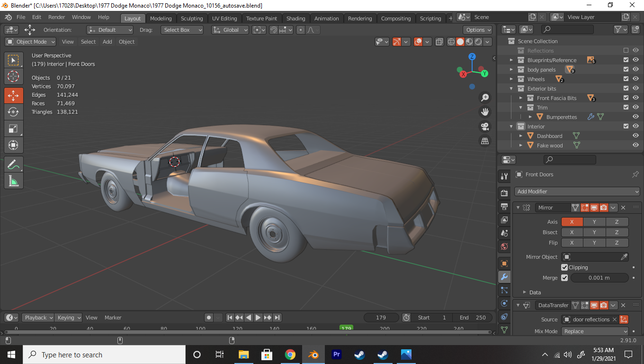Remove the Mirror modifier with X button
The image size is (644, 364).
point(623,208)
